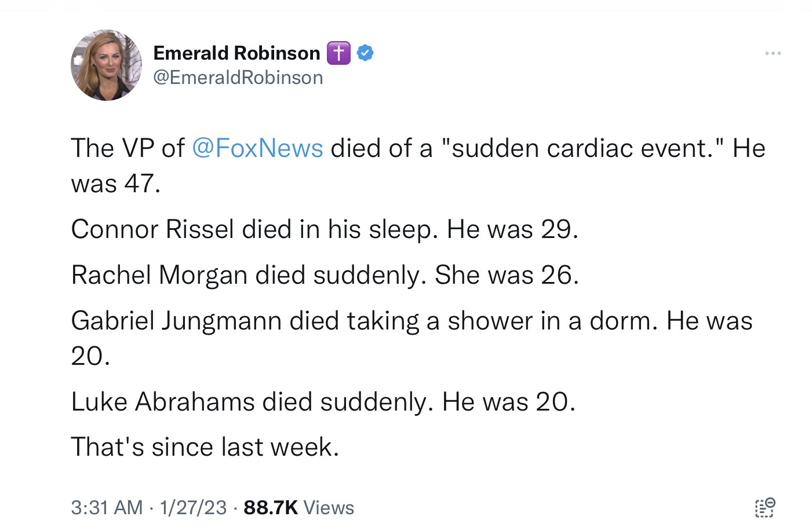
Task: Click the blue verified checkmark badge
Action: pos(365,53)
